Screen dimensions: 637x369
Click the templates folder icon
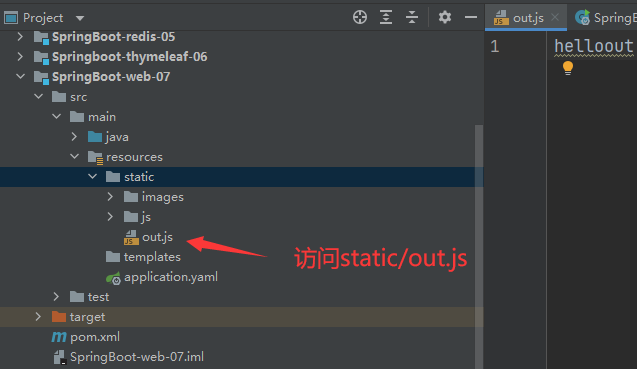pyautogui.click(x=113, y=257)
